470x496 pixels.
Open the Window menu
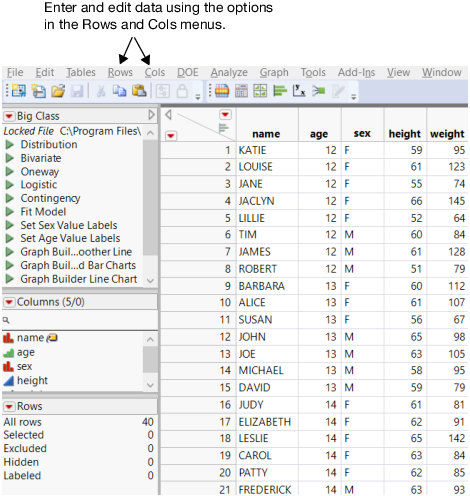point(442,72)
